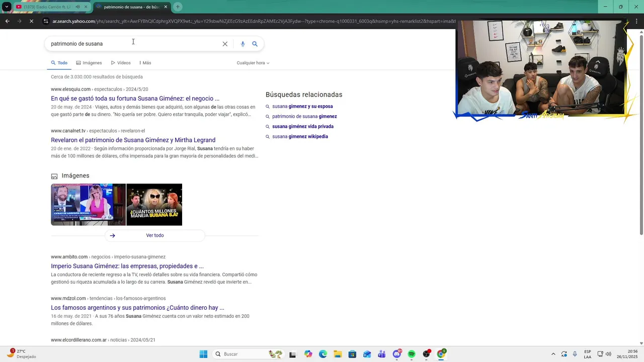This screenshot has width=644, height=362.
Task: Open 'Revelaron el patrimonio de Susana Giménez' result
Action: (x=133, y=140)
